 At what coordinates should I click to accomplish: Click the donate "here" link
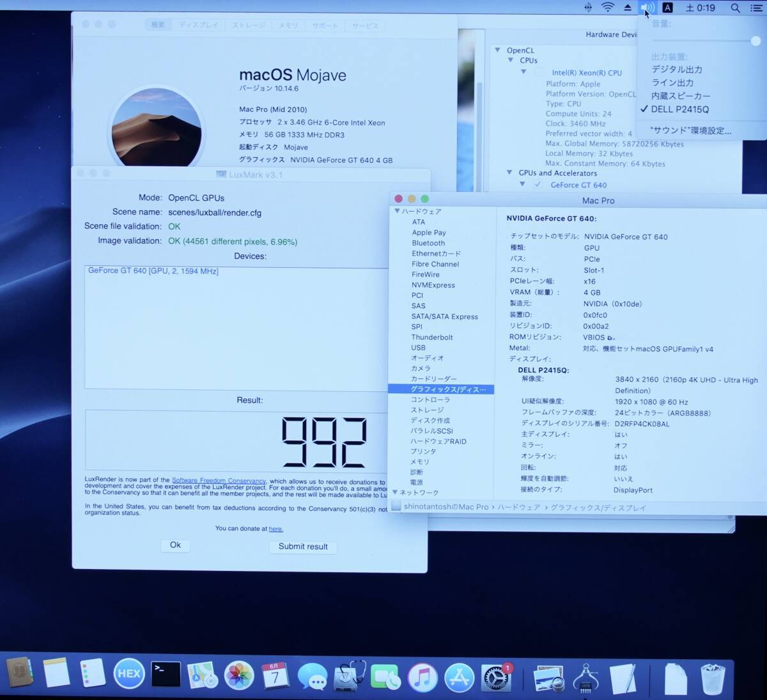[275, 529]
